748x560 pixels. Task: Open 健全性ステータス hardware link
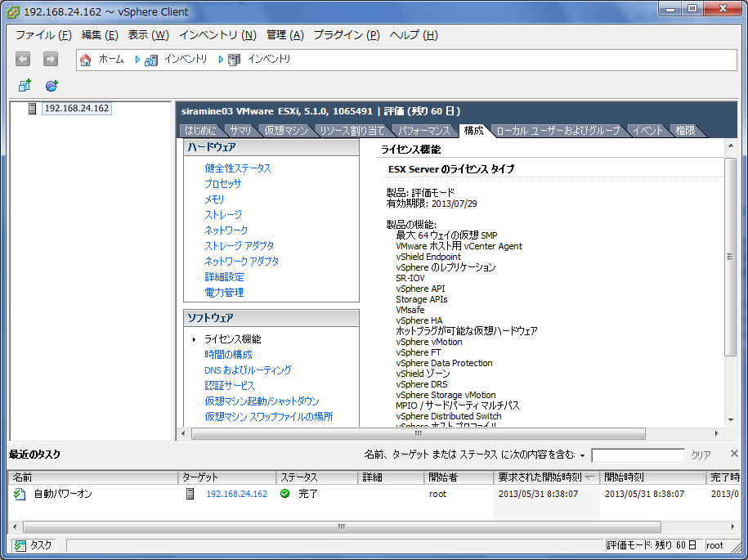coord(238,168)
